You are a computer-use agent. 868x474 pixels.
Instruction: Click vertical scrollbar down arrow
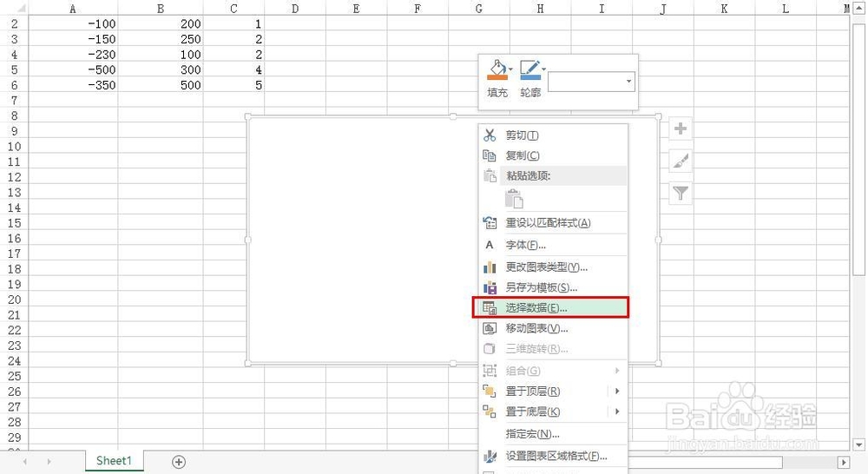(x=858, y=444)
